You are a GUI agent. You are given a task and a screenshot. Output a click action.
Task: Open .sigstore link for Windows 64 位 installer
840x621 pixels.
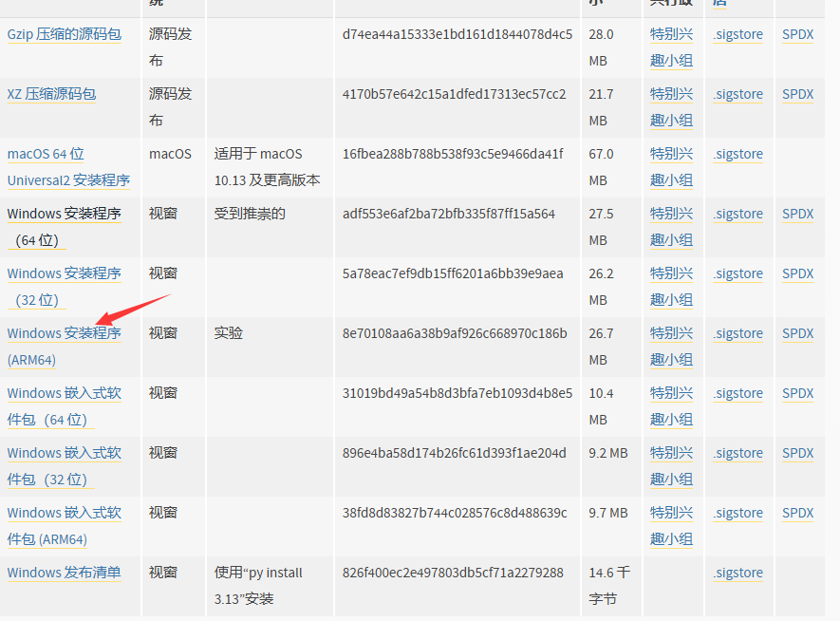(737, 214)
